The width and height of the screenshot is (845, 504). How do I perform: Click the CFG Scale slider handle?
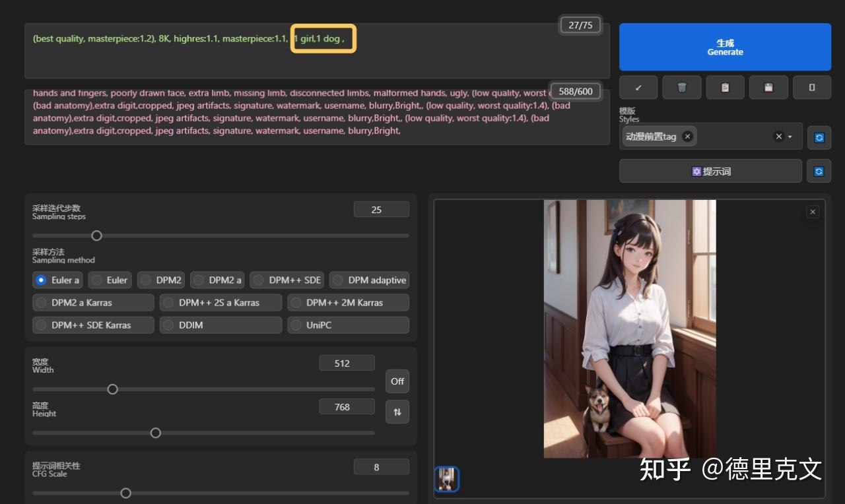[x=125, y=493]
